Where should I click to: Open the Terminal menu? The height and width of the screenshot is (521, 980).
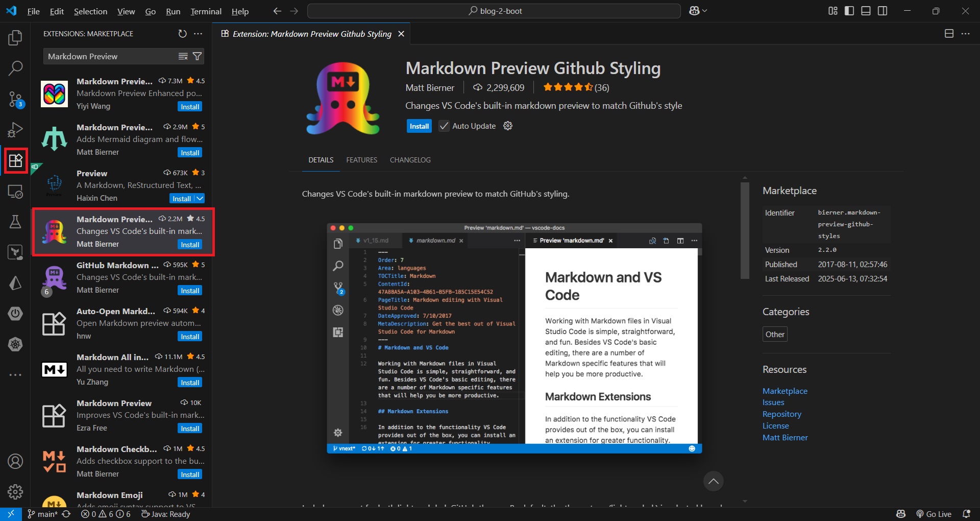click(x=206, y=11)
